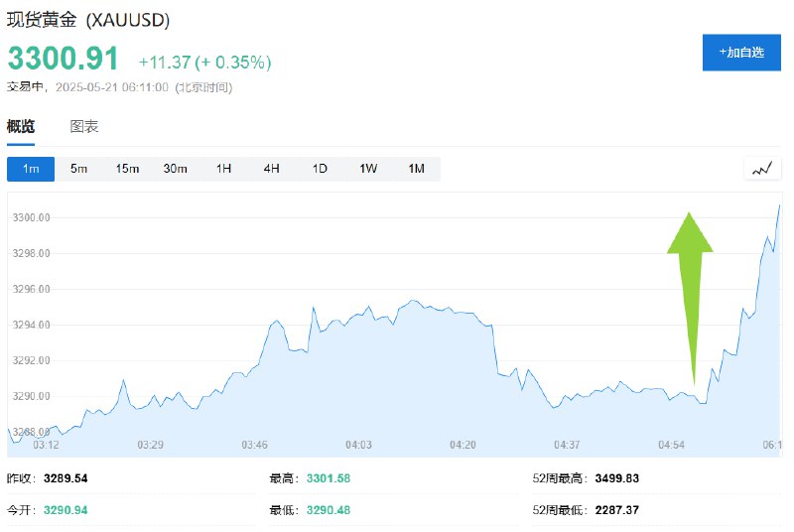Show the 1M monthly chart
This screenshot has width=794, height=532.
pyautogui.click(x=416, y=169)
